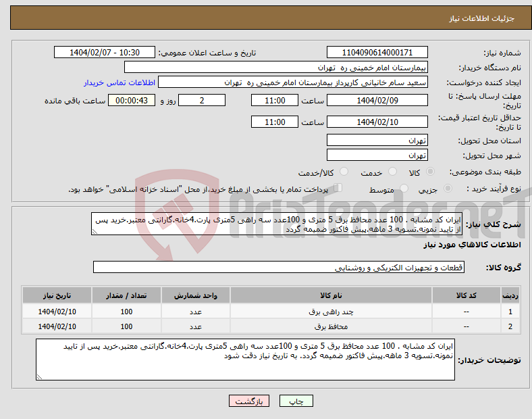Click the واحد شمارش column header
This screenshot has height=419, width=532.
(196, 295)
